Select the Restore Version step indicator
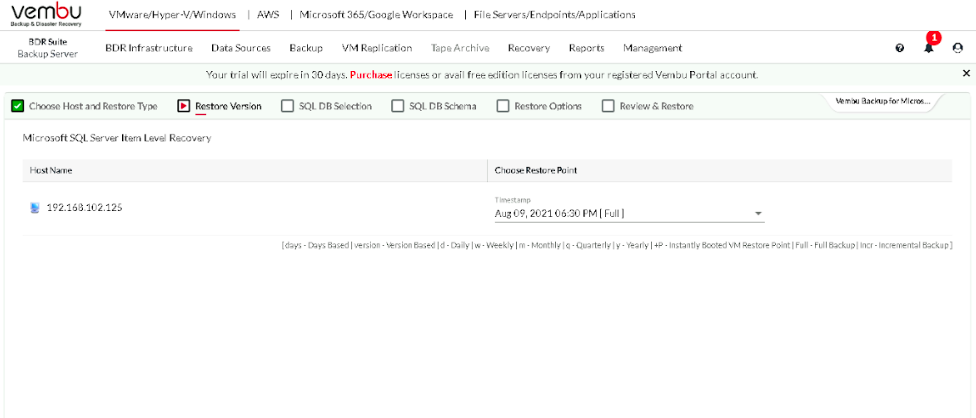The height and width of the screenshot is (418, 976). click(x=184, y=106)
